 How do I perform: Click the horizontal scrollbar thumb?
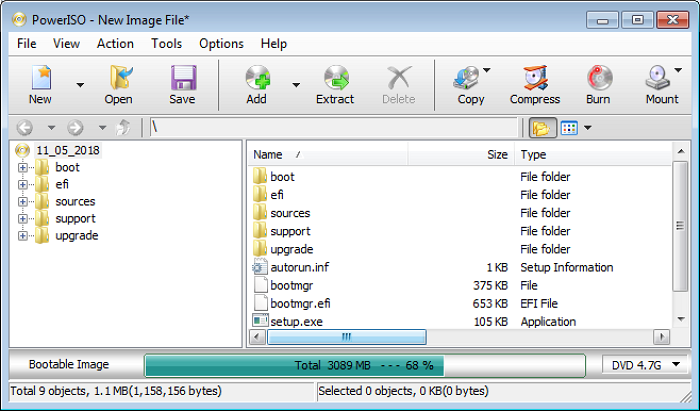point(346,337)
